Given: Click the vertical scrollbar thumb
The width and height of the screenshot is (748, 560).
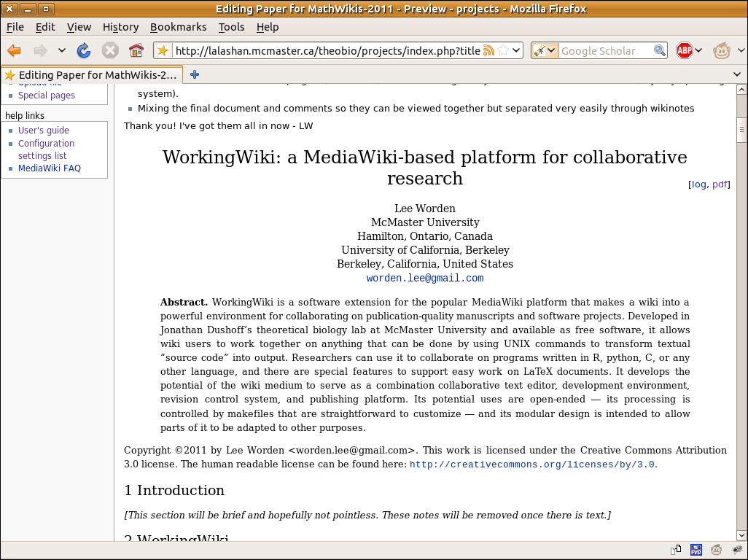Looking at the screenshot, I should pos(741,130).
